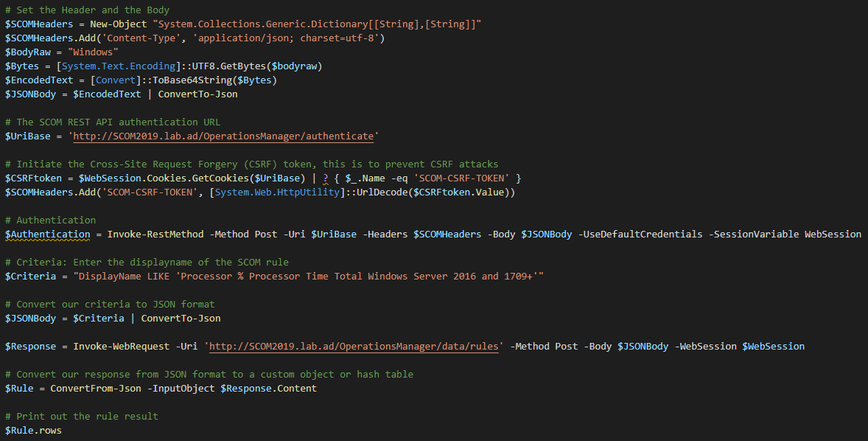This screenshot has width=868, height=441.
Task: Click the 'SCOM-CSRF-TOKEN' string in the filter
Action: click(x=462, y=178)
